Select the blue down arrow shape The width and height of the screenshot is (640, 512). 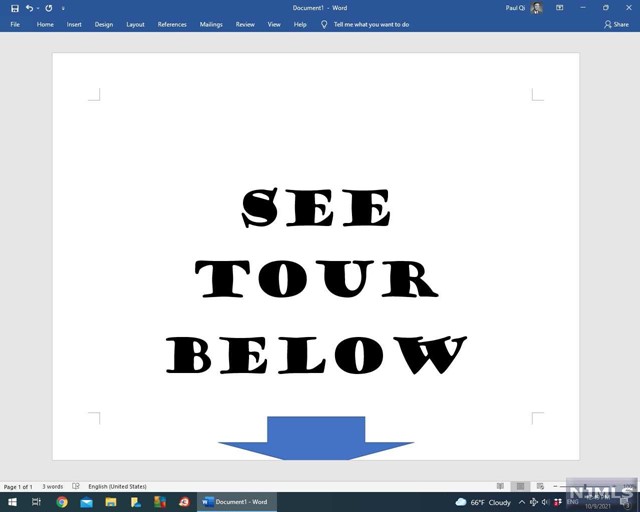point(316,438)
